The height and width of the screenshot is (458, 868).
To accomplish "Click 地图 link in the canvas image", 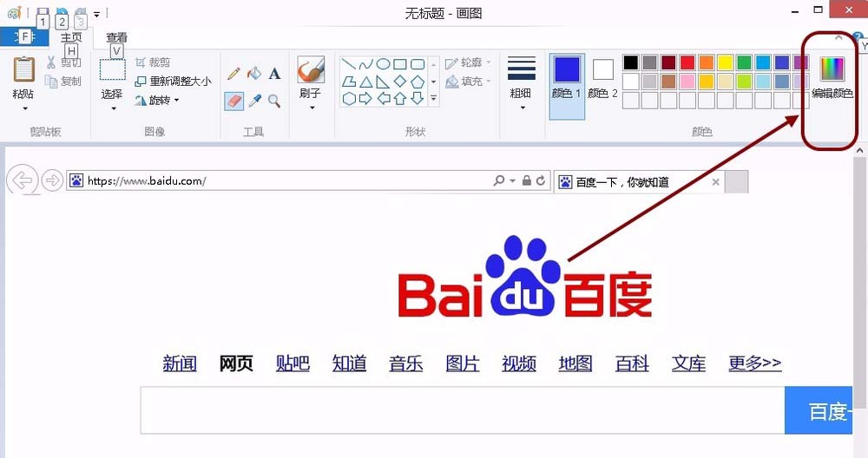I will (575, 363).
